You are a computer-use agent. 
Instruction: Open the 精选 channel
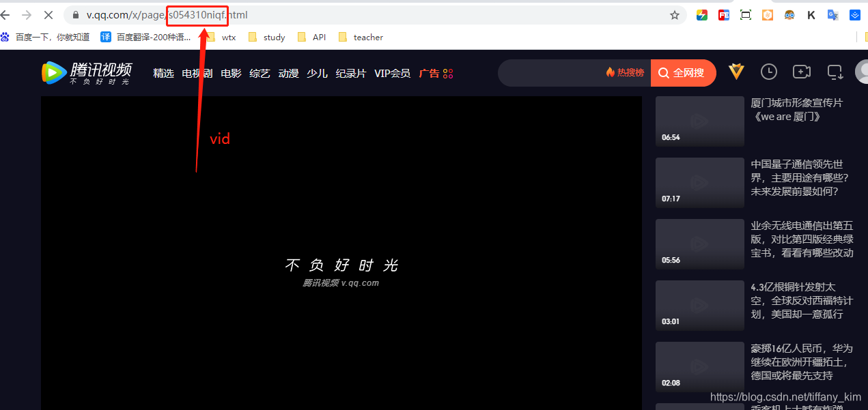point(164,73)
